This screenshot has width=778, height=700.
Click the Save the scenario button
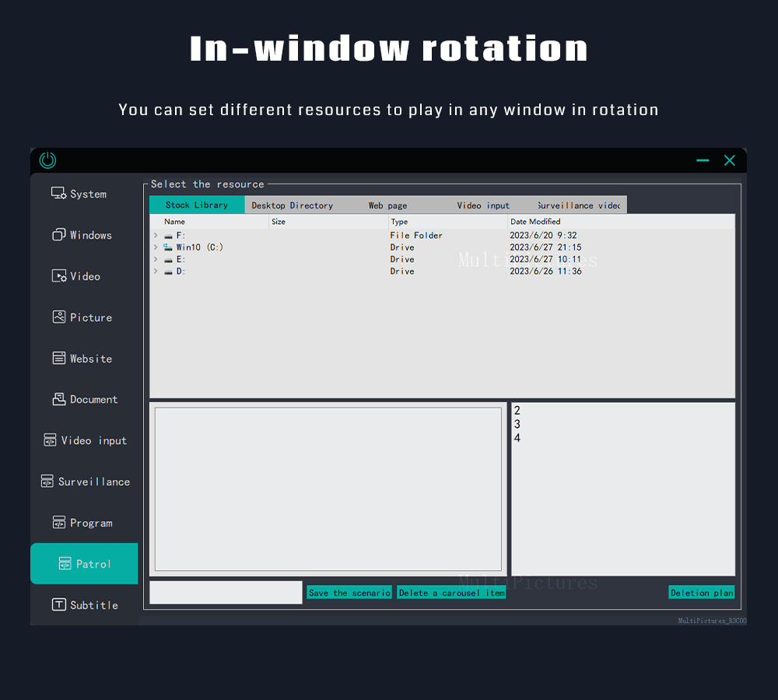click(349, 592)
